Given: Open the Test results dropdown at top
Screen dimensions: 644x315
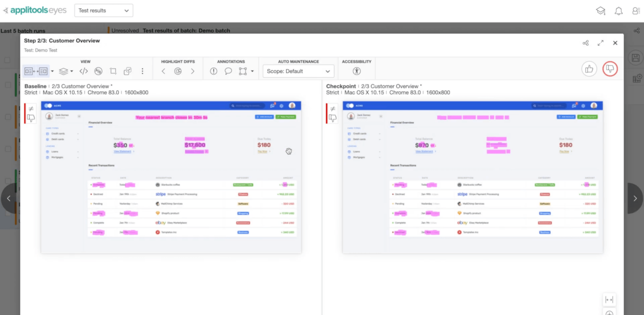Looking at the screenshot, I should pos(103,10).
